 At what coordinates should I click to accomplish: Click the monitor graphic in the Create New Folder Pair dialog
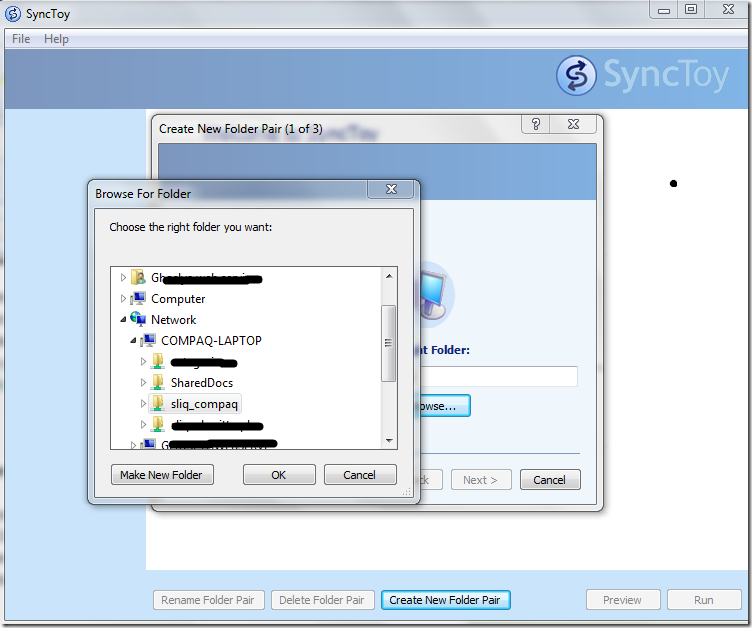click(x=433, y=294)
